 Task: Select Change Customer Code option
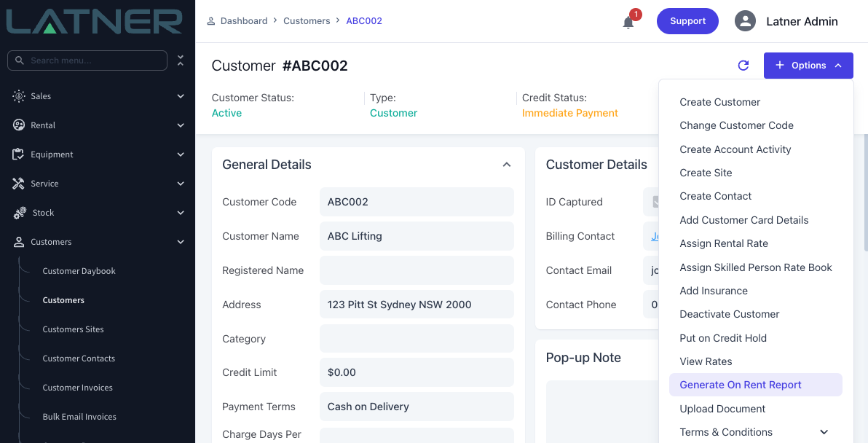point(736,125)
